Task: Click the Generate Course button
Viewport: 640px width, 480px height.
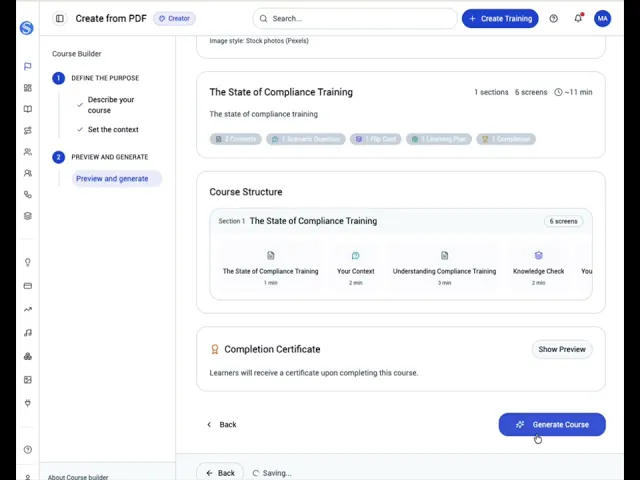Action: 552,424
